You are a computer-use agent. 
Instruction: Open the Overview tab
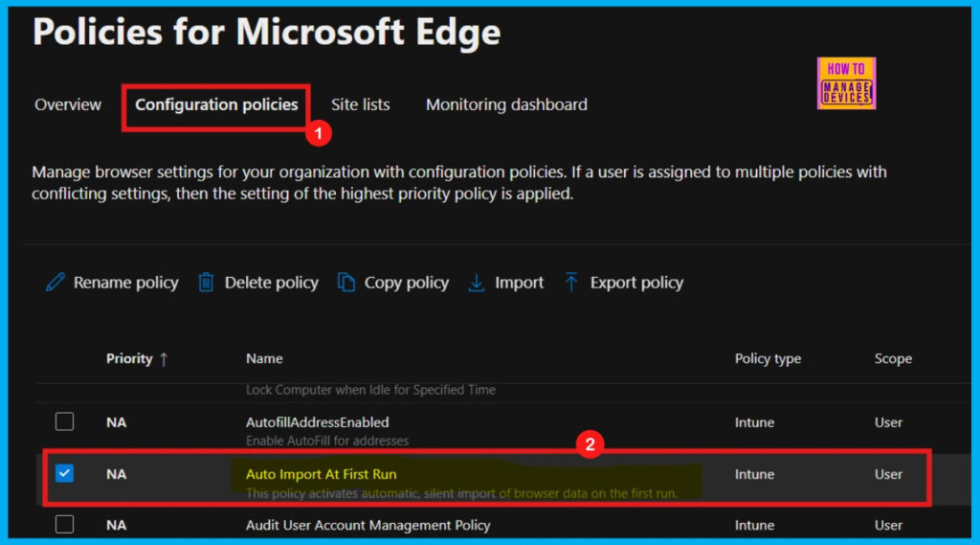[68, 104]
